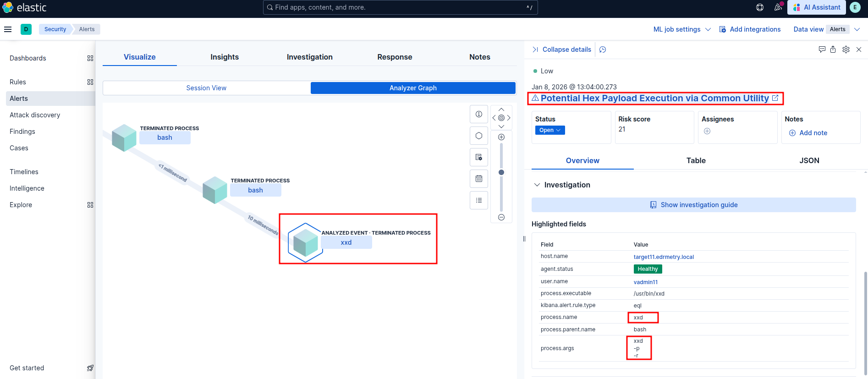Click the share alert icon
This screenshot has height=379, width=868.
(x=833, y=49)
